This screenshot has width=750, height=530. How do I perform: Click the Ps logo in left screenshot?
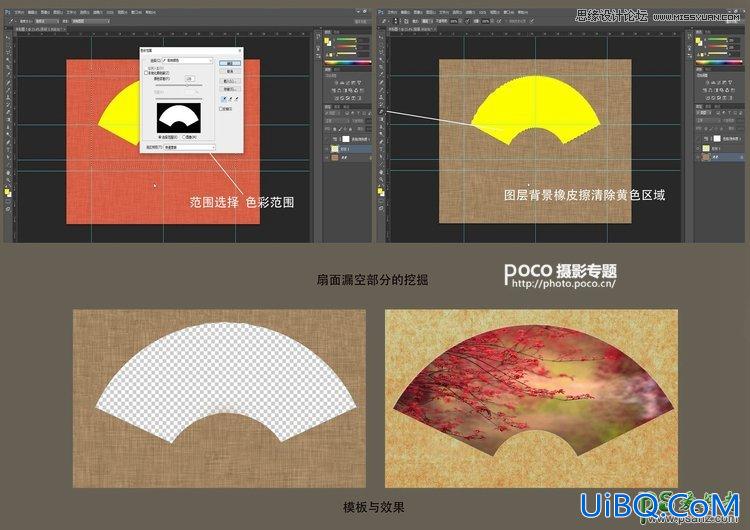tap(7, 12)
